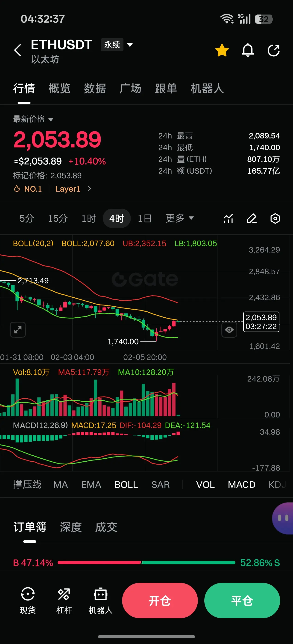Viewport: 293px width, 644px height.
Task: Go to 杠杆 margin trading
Action: pyautogui.click(x=64, y=601)
